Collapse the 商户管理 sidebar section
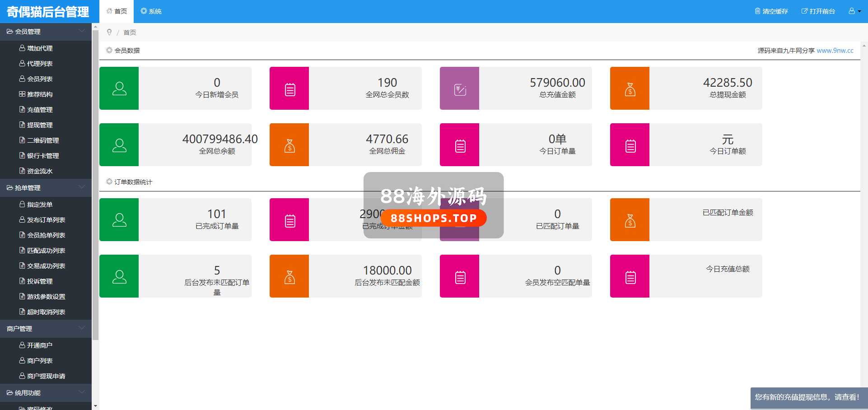Screen dimensions: 868x410 (x=46, y=329)
